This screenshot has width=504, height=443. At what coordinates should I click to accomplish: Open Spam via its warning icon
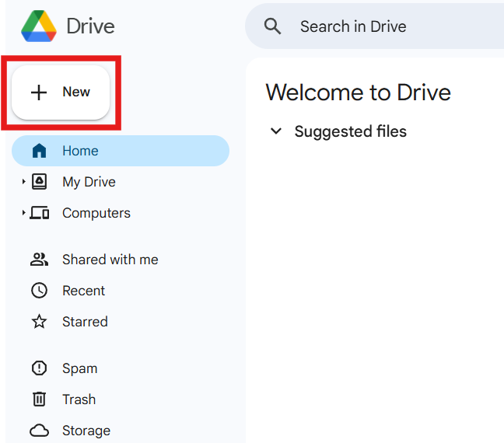tap(39, 368)
